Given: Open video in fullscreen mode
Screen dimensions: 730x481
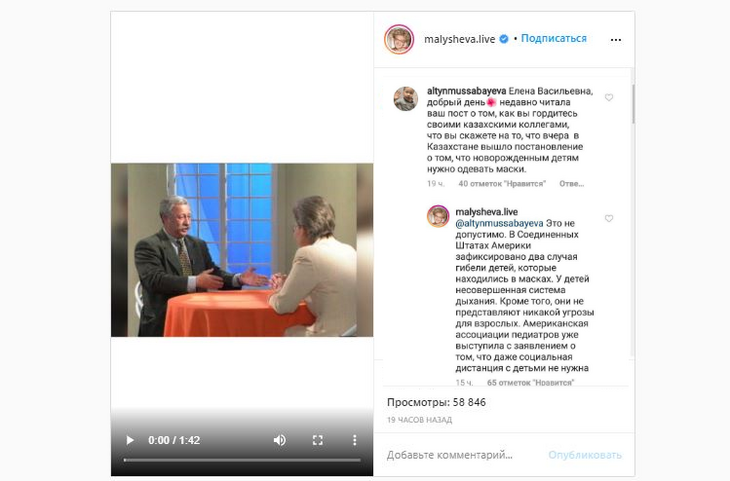Looking at the screenshot, I should pos(318,440).
